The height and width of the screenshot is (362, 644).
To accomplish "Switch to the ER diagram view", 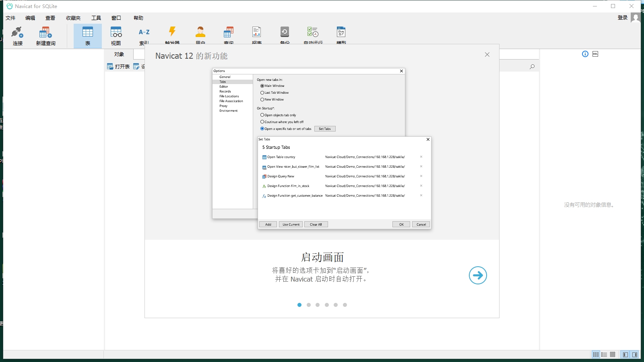I will pos(613,354).
